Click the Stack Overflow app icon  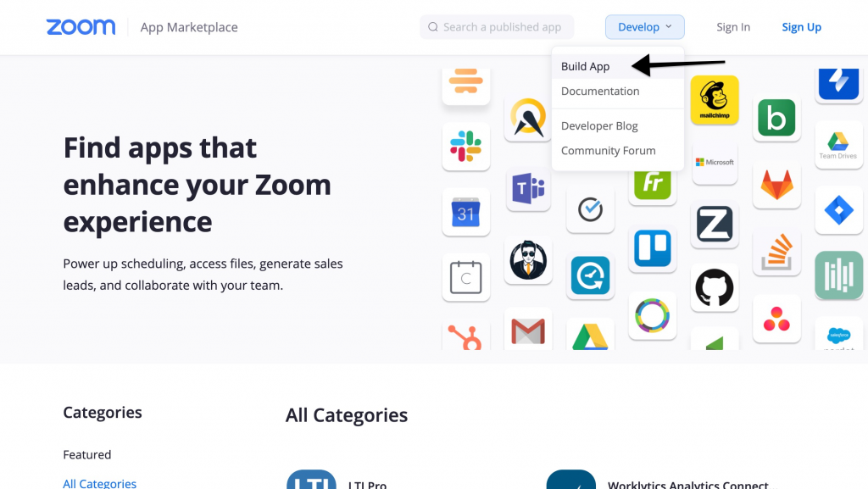coord(776,252)
